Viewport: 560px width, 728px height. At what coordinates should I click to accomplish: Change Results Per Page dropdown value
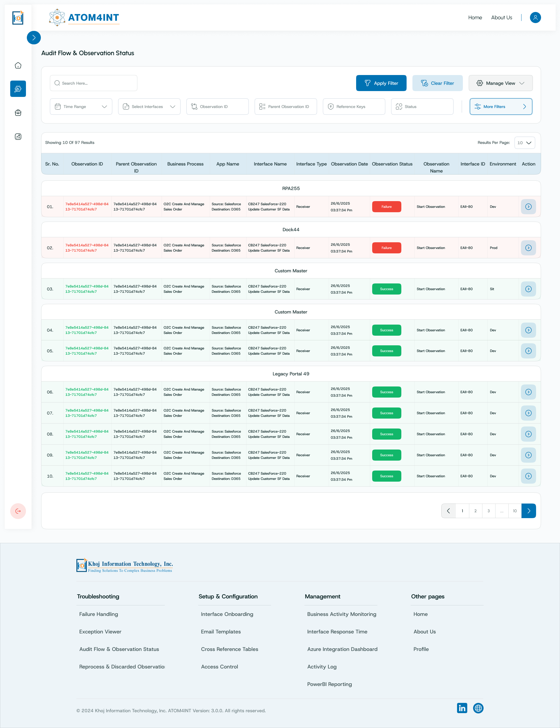524,143
